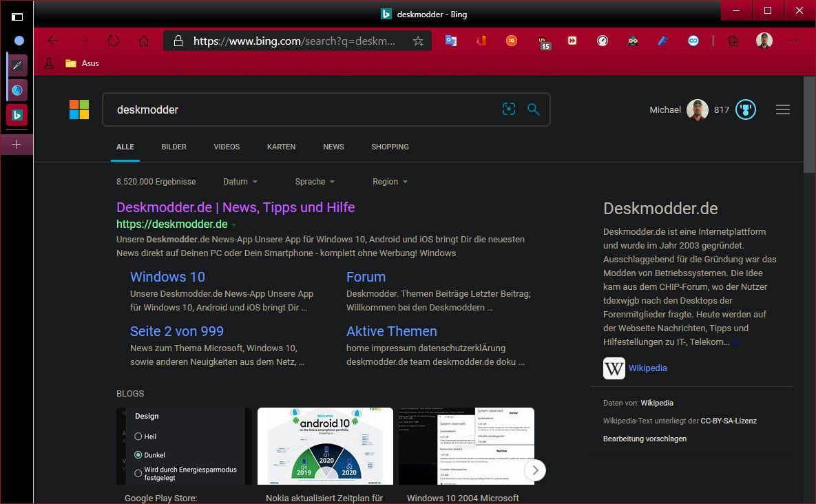
Task: Open the speedometer extension
Action: coord(603,41)
